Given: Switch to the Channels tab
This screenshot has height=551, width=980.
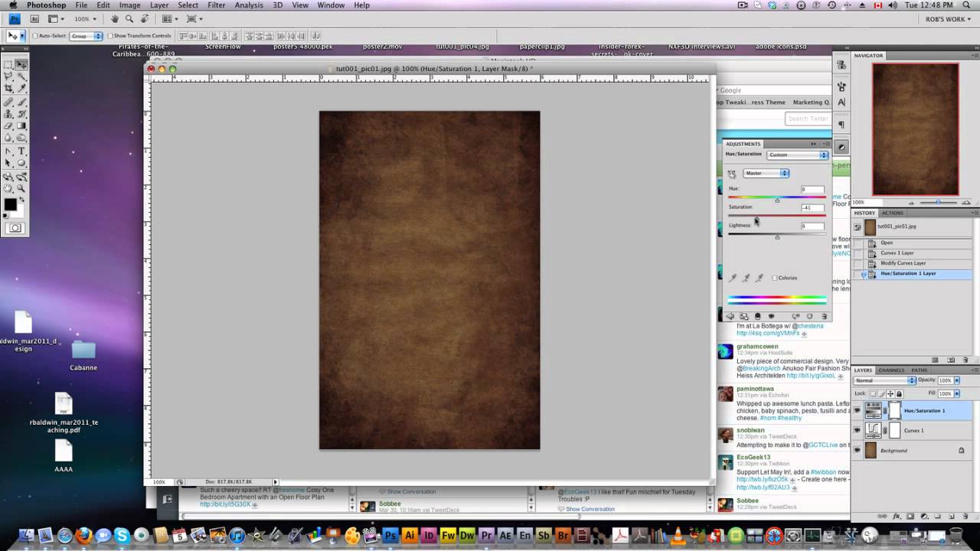Looking at the screenshot, I should click(891, 370).
